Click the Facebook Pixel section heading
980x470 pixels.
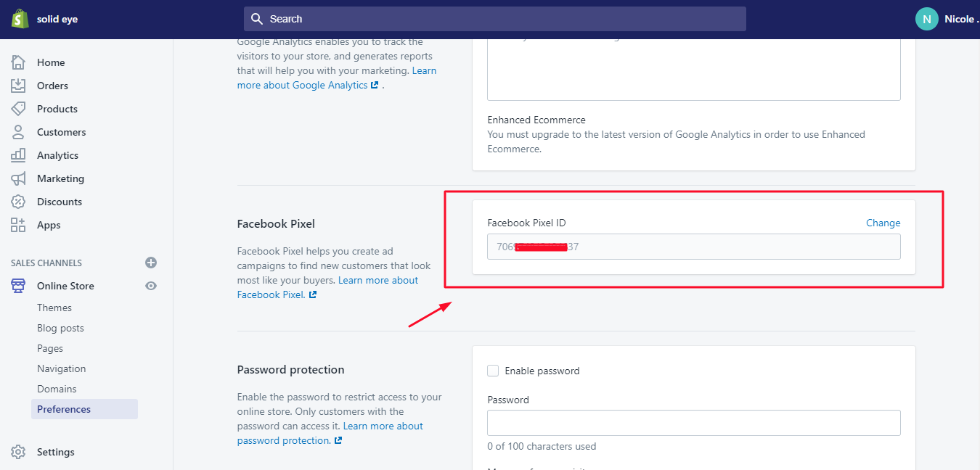click(276, 223)
